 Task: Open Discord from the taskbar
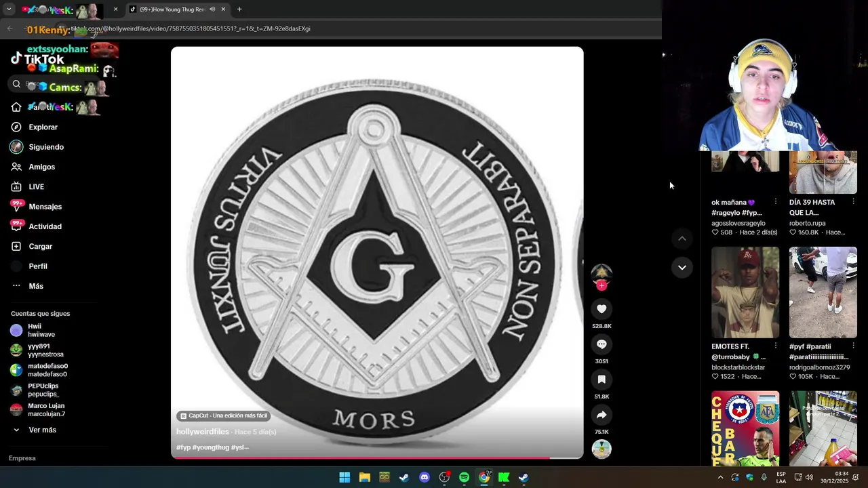[x=425, y=477]
